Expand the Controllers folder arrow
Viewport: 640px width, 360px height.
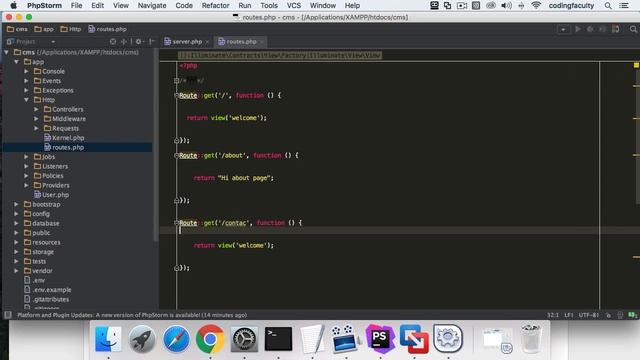point(36,109)
